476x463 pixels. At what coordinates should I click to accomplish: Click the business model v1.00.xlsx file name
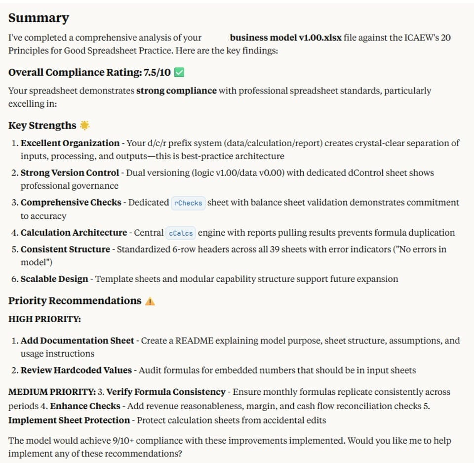tap(285, 38)
